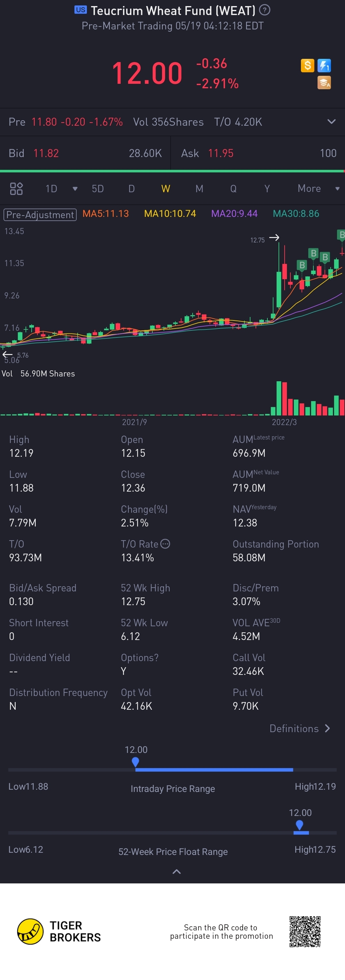This screenshot has width=345, height=980.
Task: Tap the Intraday Price Range marker at 12.00
Action: click(x=135, y=762)
